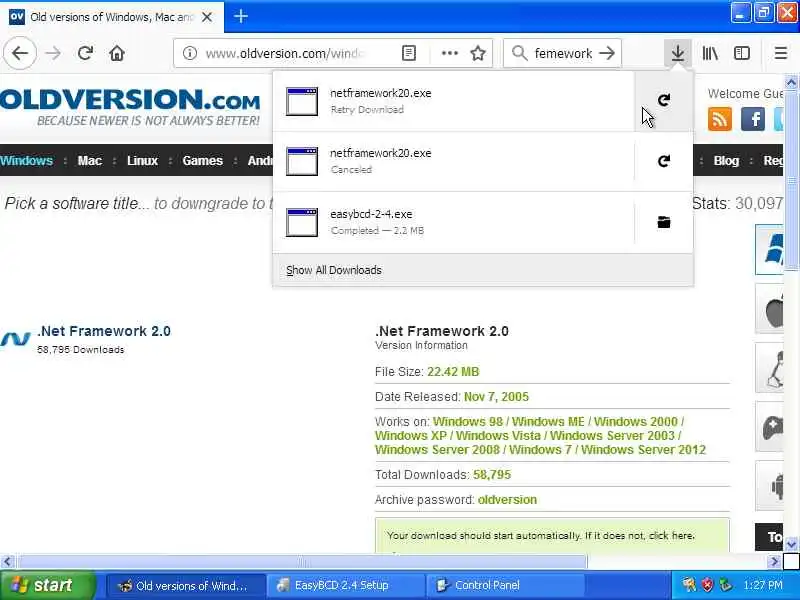This screenshot has height=600, width=800.
Task: Select the game controller category icon
Action: (770, 427)
